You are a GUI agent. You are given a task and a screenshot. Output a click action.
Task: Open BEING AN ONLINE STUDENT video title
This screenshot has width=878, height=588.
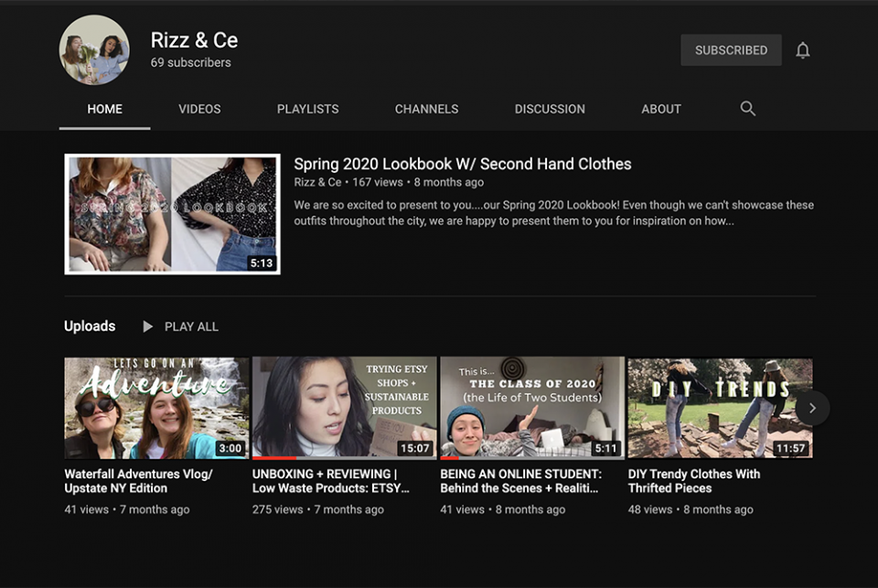click(x=520, y=481)
